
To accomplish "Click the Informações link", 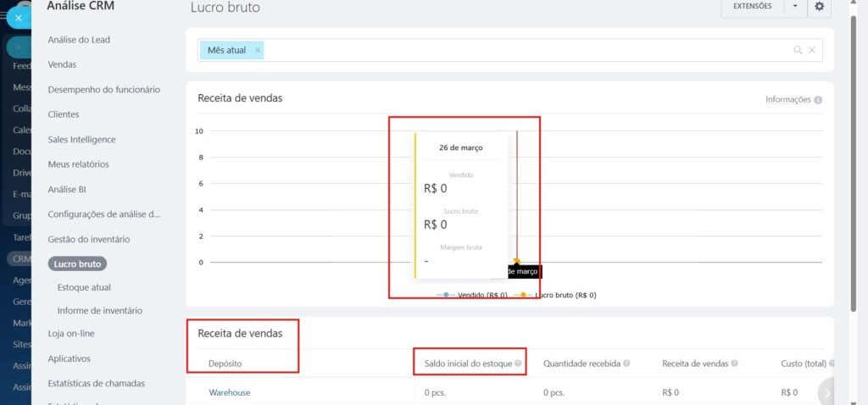I will (x=787, y=100).
